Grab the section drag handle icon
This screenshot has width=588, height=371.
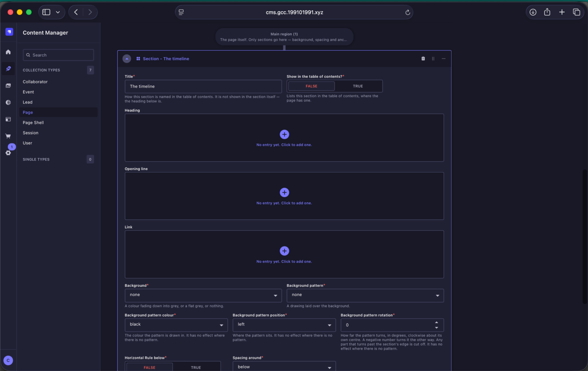tap(433, 59)
